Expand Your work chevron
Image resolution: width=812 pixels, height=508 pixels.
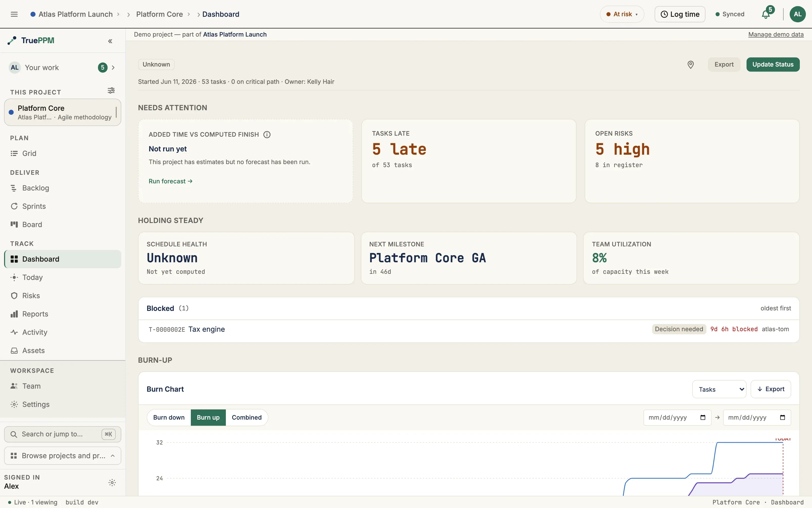pyautogui.click(x=113, y=68)
